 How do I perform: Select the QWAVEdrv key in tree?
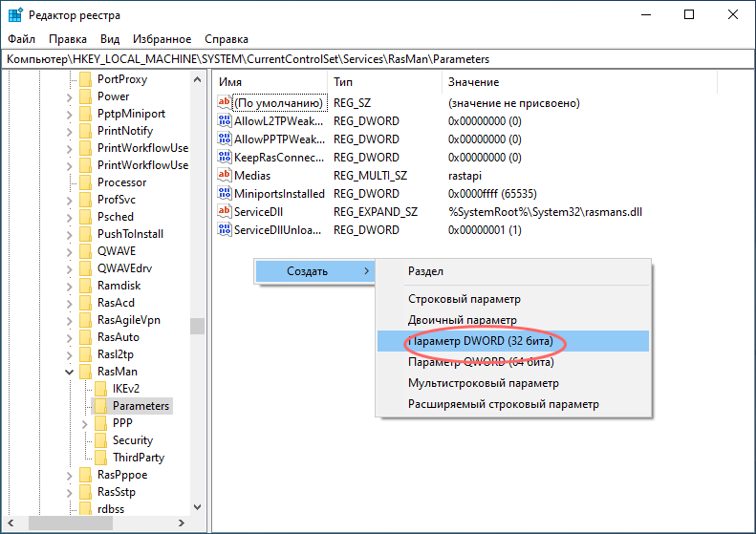click(124, 268)
